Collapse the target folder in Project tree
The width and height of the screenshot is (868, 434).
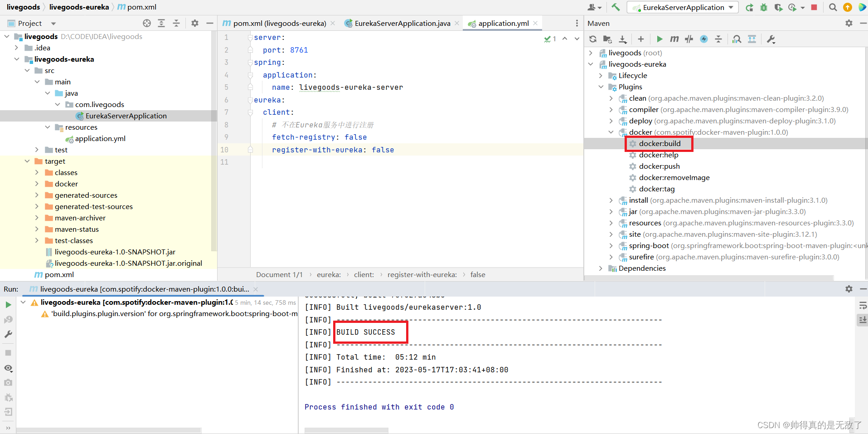pos(27,161)
